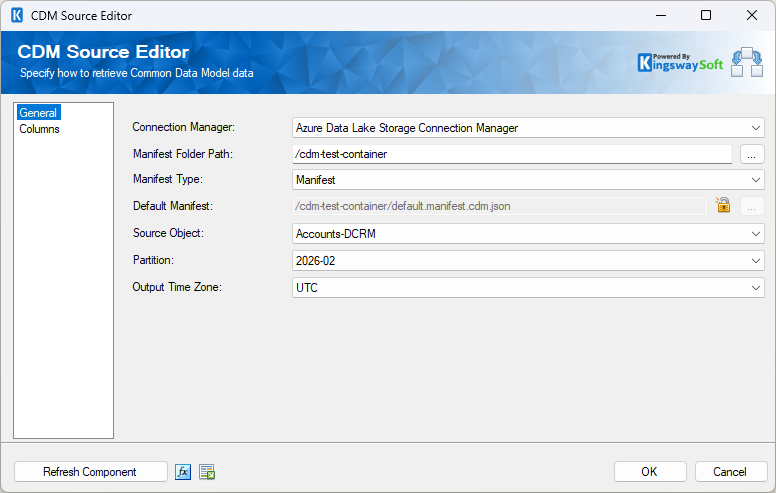
Task: Click the K app icon in the title bar
Action: tap(17, 15)
